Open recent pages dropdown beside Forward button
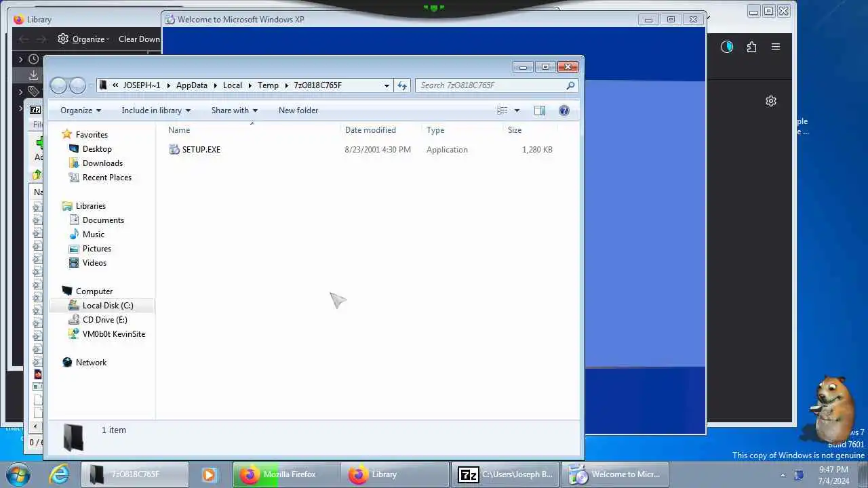 point(92,86)
